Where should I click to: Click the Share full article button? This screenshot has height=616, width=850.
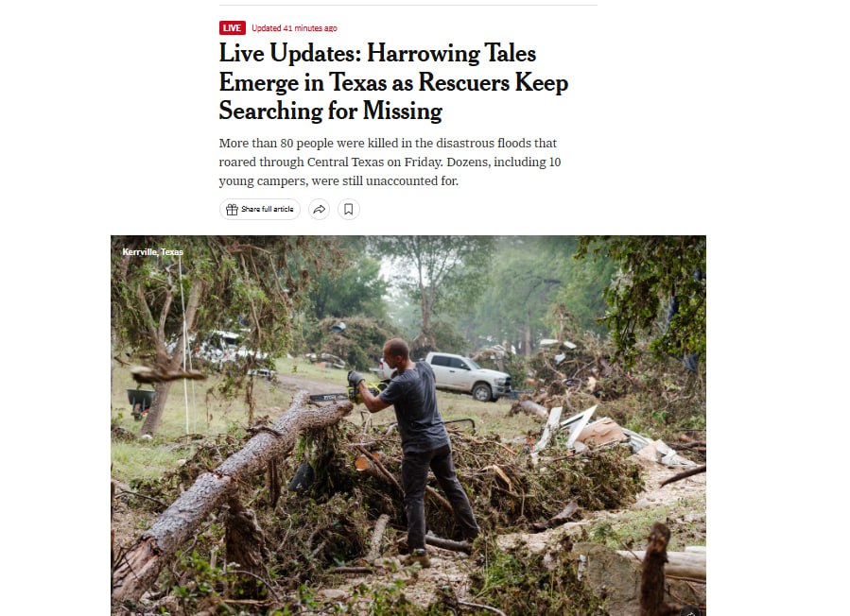coord(260,210)
